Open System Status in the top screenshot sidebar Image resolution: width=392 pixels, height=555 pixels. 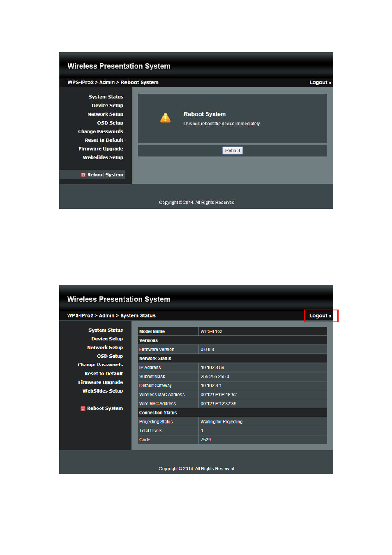coord(106,97)
